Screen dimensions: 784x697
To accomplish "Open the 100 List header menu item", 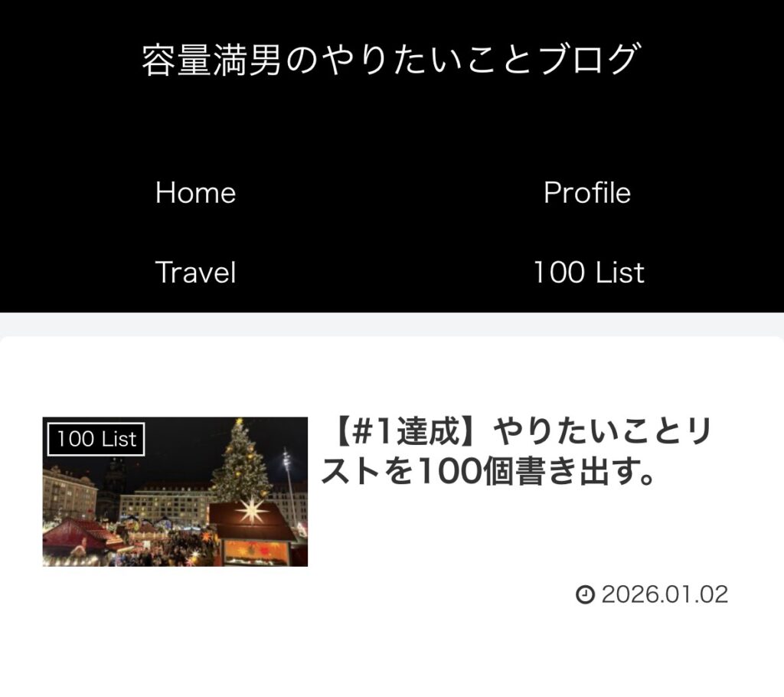I will pos(589,272).
